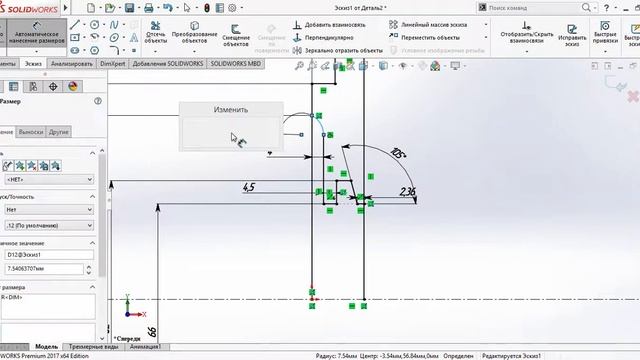Switch to the Другие panel tab

pos(59,132)
